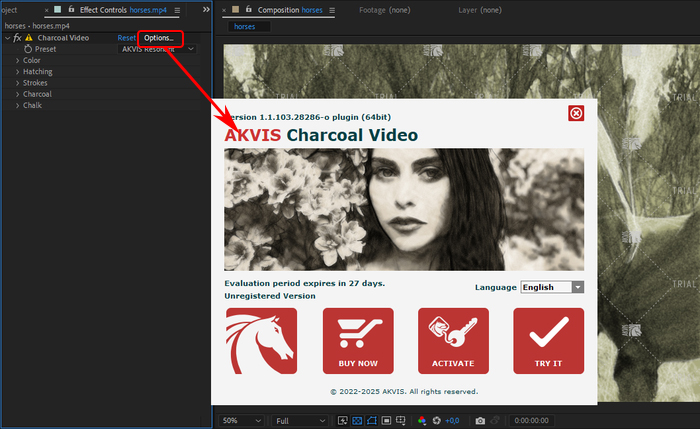700x429 pixels.
Task: Close the Composition horses panel tab
Action: [x=224, y=10]
